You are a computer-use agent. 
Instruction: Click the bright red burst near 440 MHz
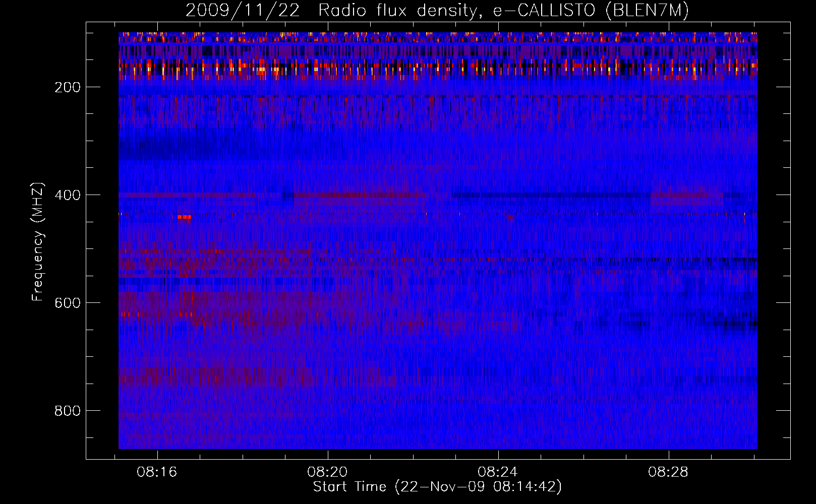[184, 217]
